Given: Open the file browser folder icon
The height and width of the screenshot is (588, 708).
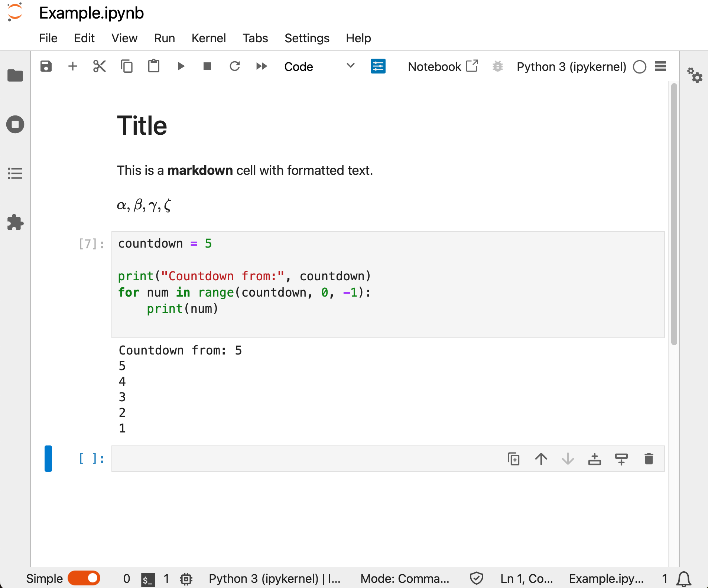Looking at the screenshot, I should click(15, 75).
